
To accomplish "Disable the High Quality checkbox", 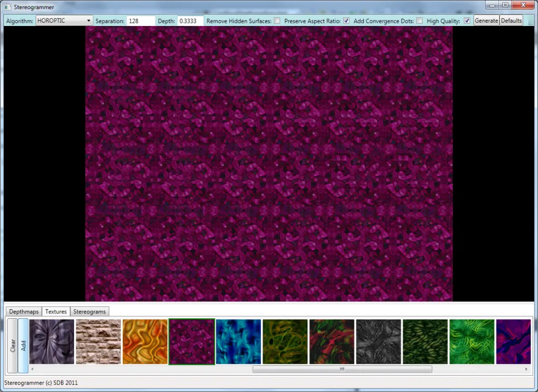I will [x=467, y=21].
